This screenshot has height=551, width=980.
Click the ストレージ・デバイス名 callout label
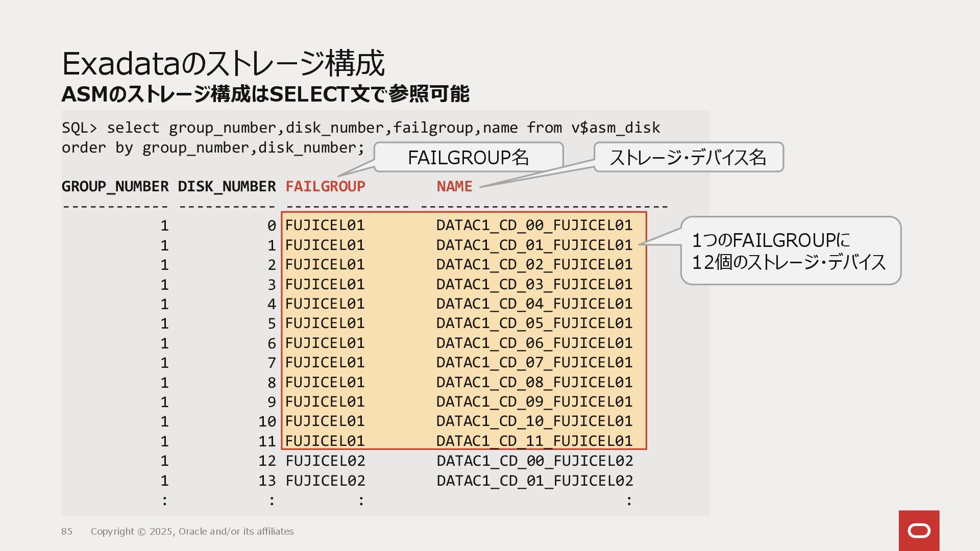click(688, 157)
